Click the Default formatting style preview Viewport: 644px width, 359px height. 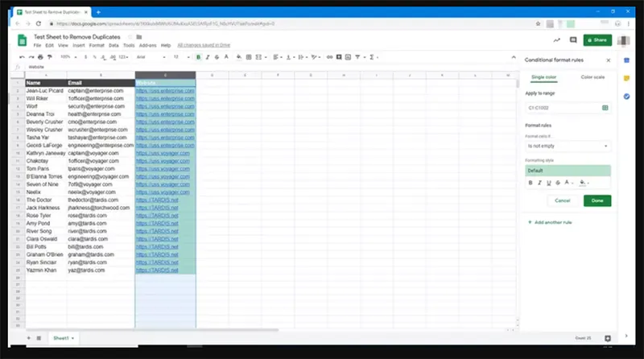coord(568,171)
